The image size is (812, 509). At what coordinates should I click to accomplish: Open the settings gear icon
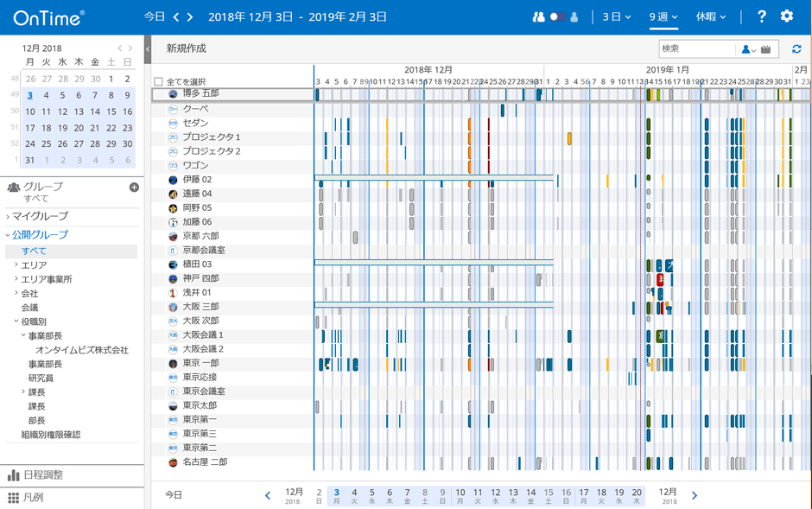coord(785,15)
